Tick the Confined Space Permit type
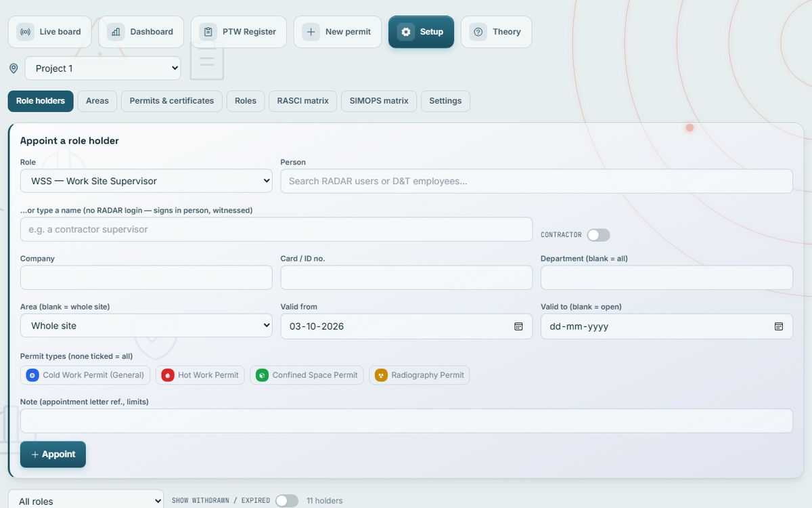Screen dimensions: 812x508 tap(307, 375)
